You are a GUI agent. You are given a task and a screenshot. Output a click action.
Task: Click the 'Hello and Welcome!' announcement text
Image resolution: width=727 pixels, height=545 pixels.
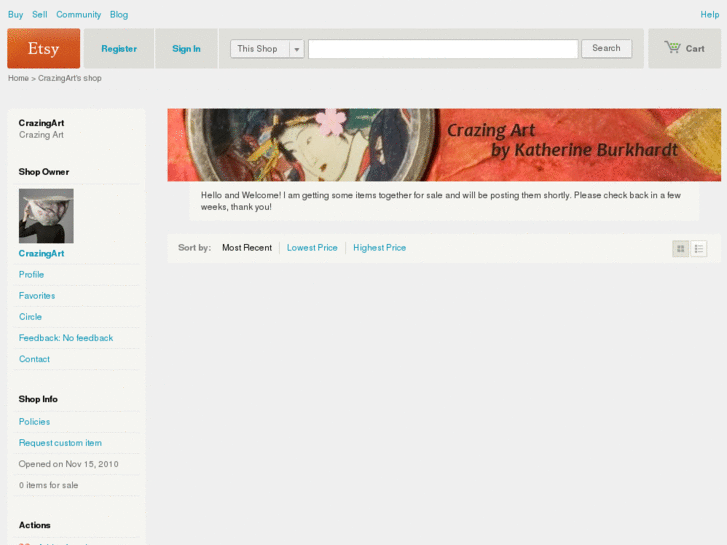tap(440, 201)
